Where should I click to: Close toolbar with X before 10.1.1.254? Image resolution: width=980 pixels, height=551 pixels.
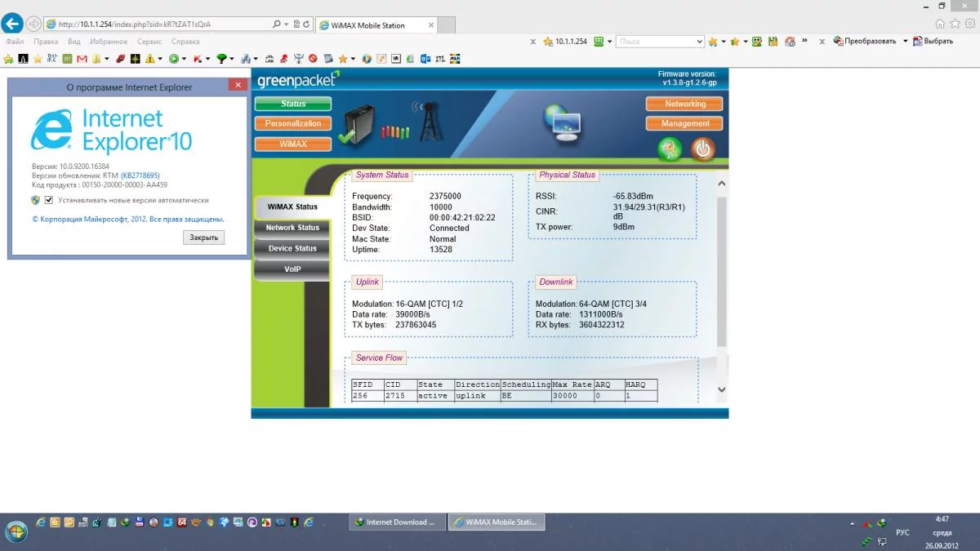[533, 41]
